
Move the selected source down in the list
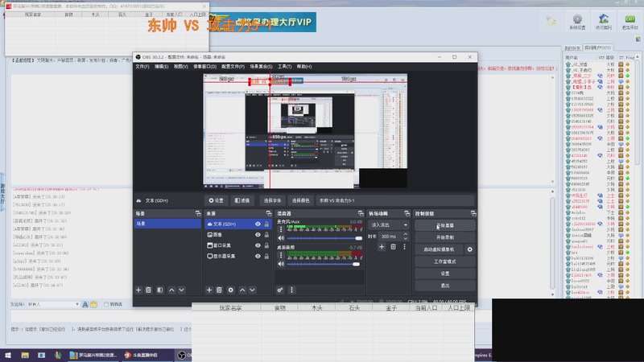click(252, 290)
